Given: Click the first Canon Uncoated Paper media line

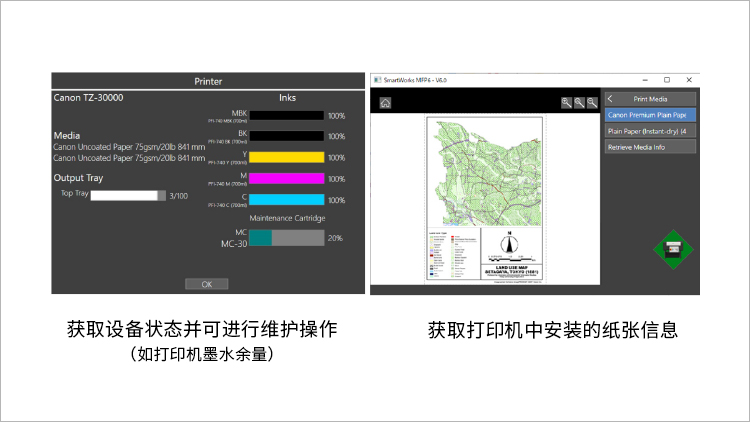Looking at the screenshot, I should (129, 147).
